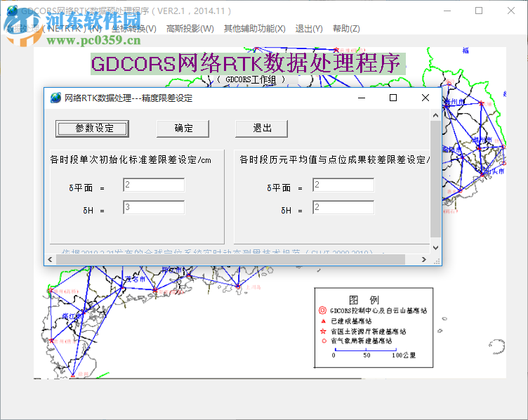Image resolution: width=528 pixels, height=420 pixels.
Task: Click the dialog horizontal scrollbar left arrow
Action: pos(50,259)
